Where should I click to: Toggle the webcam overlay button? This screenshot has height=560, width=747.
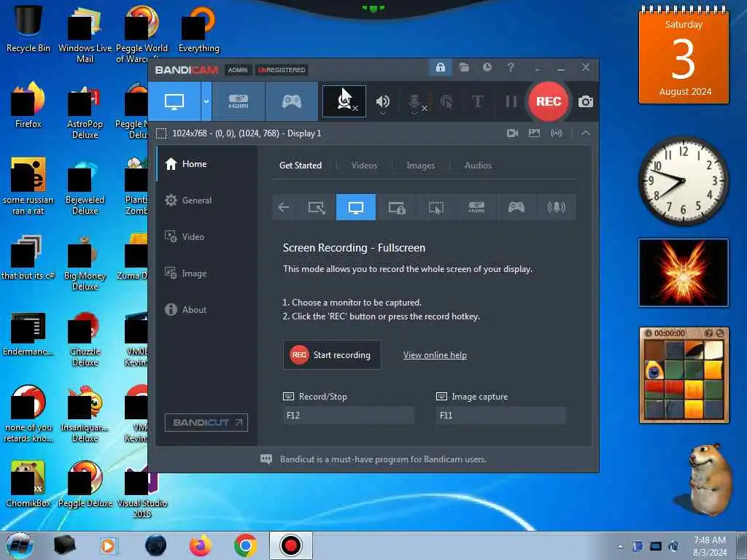click(x=344, y=101)
